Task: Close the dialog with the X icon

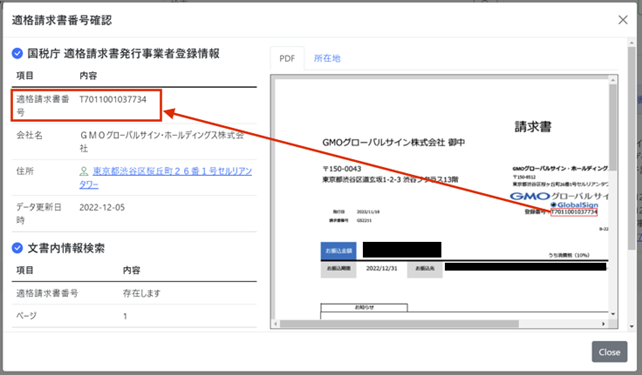Action: (623, 20)
